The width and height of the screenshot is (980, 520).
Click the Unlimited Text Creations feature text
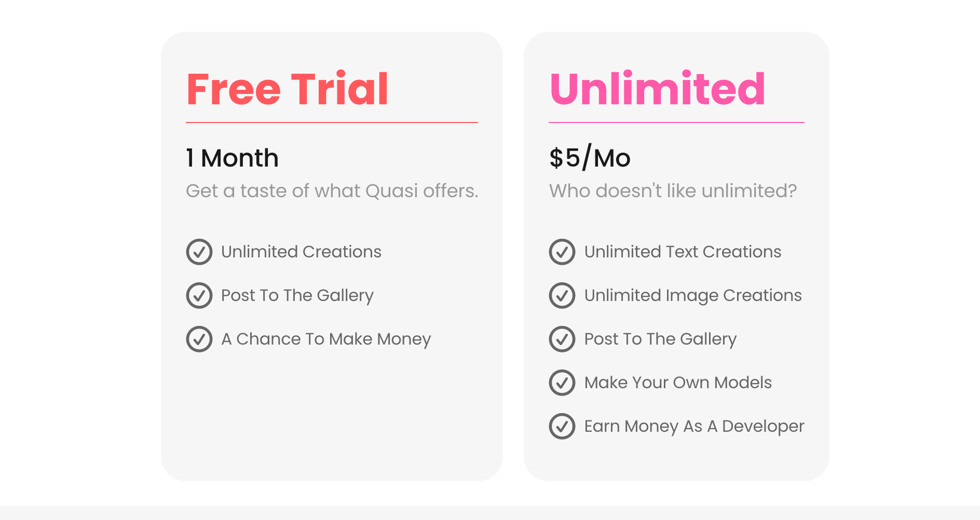coord(683,252)
